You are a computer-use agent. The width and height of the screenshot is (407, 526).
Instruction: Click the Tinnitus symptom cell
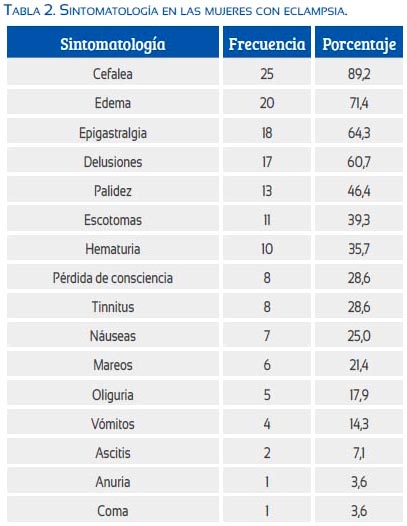click(113, 307)
